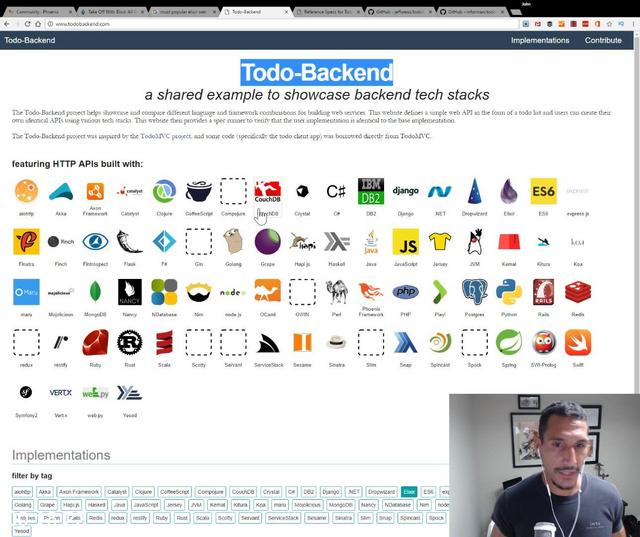Viewport: 640px width, 537px height.
Task: Click the Swift logo icon
Action: 578,342
